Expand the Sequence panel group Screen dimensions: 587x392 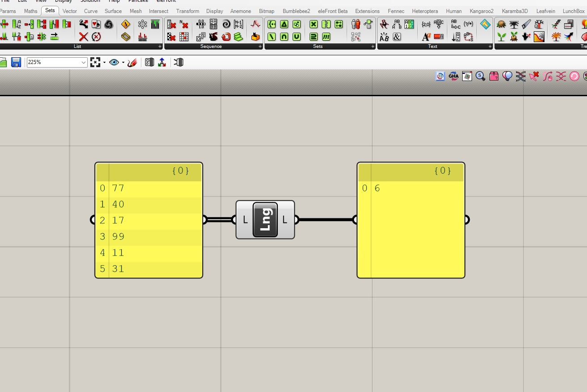(260, 47)
